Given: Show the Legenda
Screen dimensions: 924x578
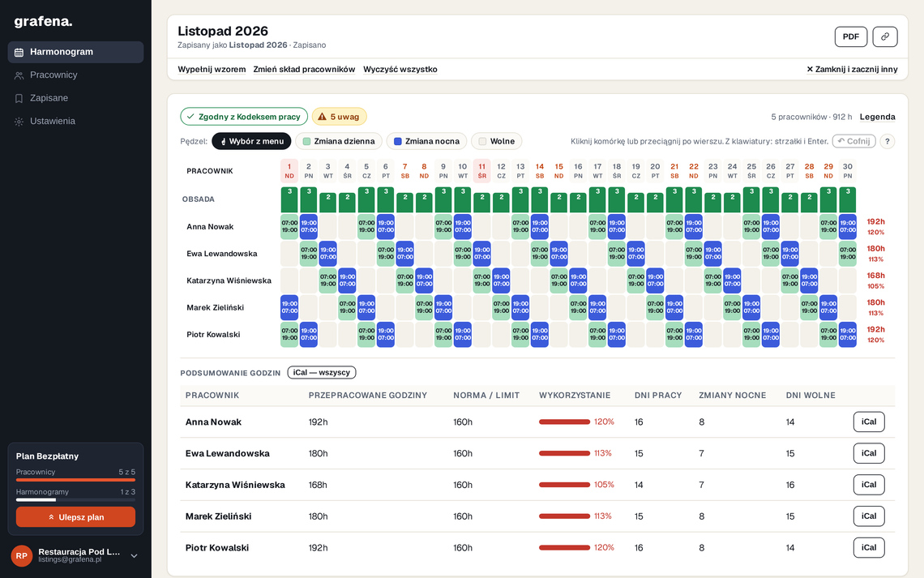Looking at the screenshot, I should click(878, 117).
